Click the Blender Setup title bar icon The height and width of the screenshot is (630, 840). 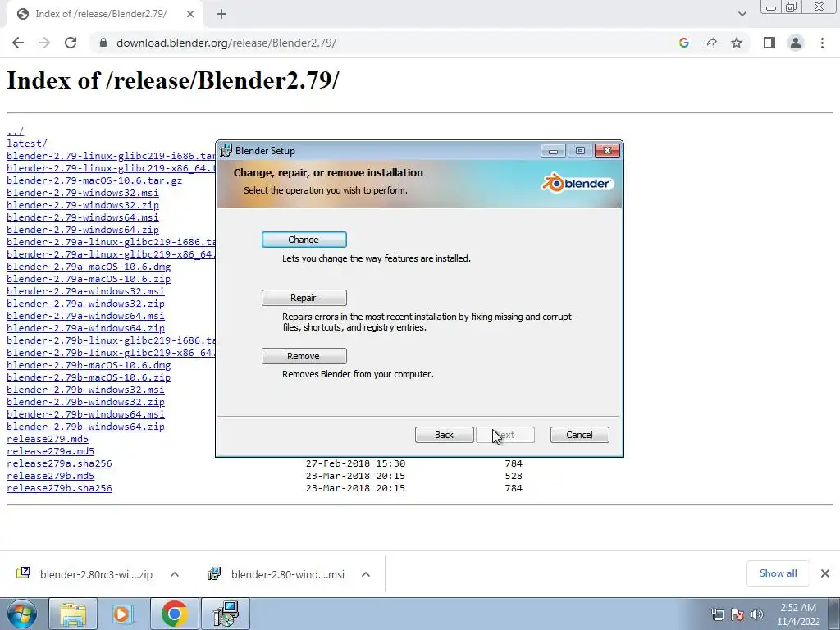226,151
